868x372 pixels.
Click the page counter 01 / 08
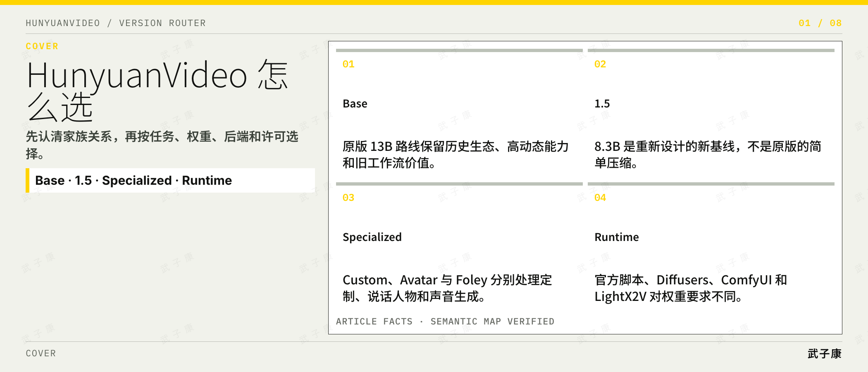820,23
